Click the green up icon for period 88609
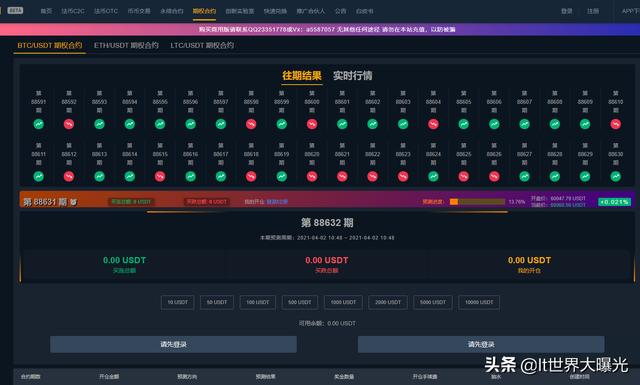This screenshot has width=640, height=385. pyautogui.click(x=585, y=124)
